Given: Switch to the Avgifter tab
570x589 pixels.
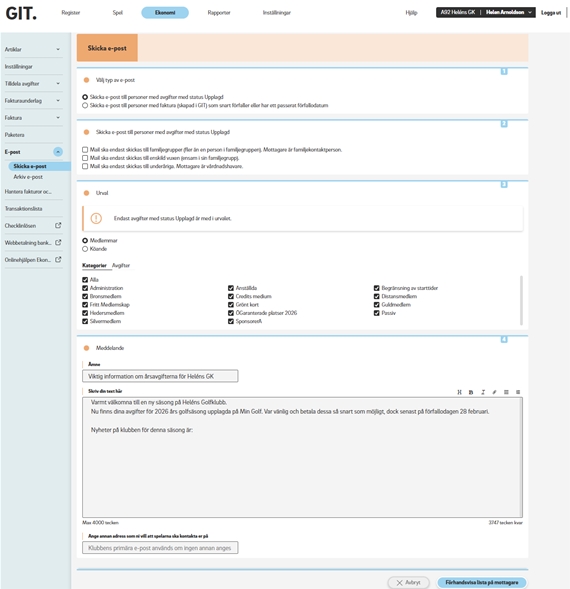Looking at the screenshot, I should click(121, 265).
